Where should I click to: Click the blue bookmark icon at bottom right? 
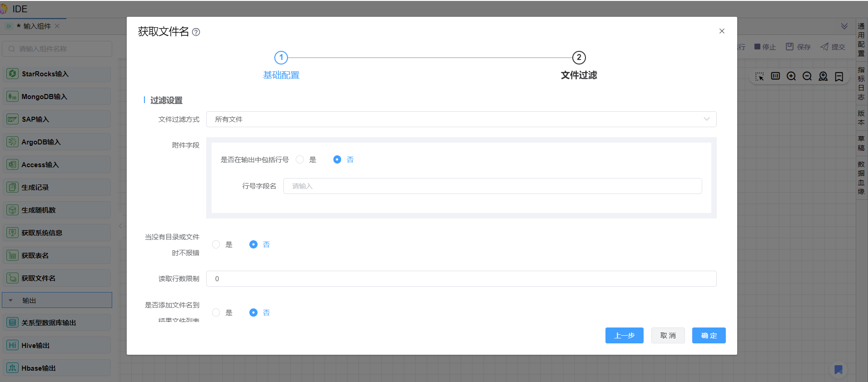[x=838, y=370]
